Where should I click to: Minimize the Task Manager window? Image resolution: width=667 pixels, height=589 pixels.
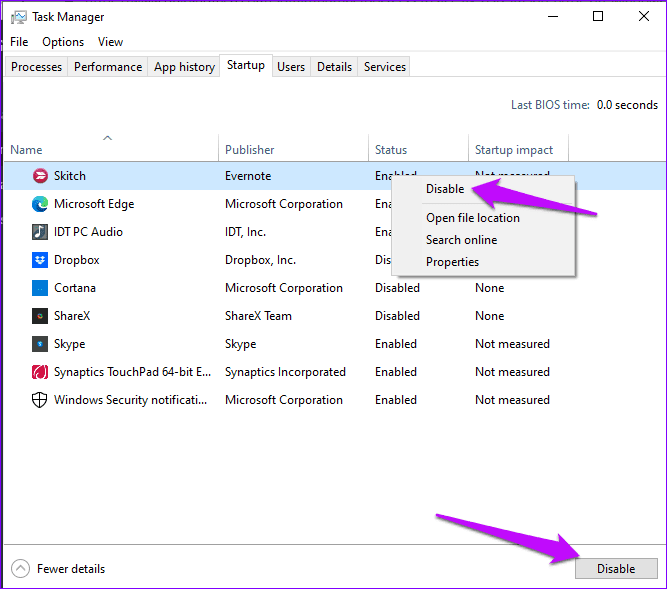(553, 17)
